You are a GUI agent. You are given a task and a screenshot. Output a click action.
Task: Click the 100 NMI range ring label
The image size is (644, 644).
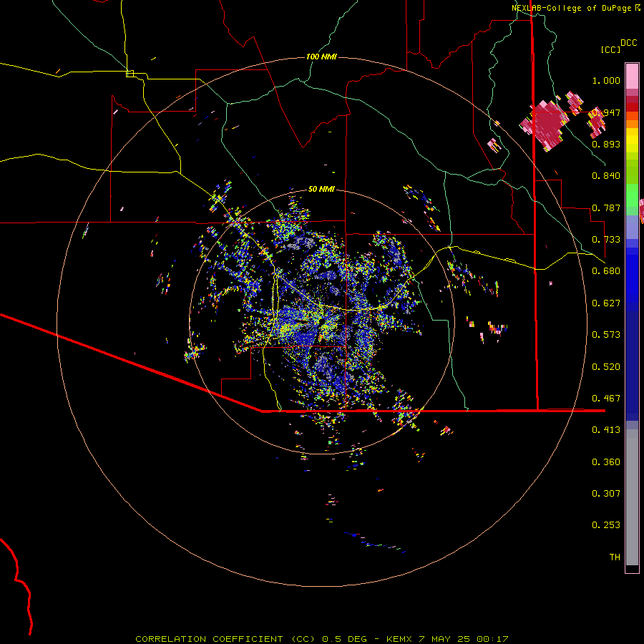point(321,57)
